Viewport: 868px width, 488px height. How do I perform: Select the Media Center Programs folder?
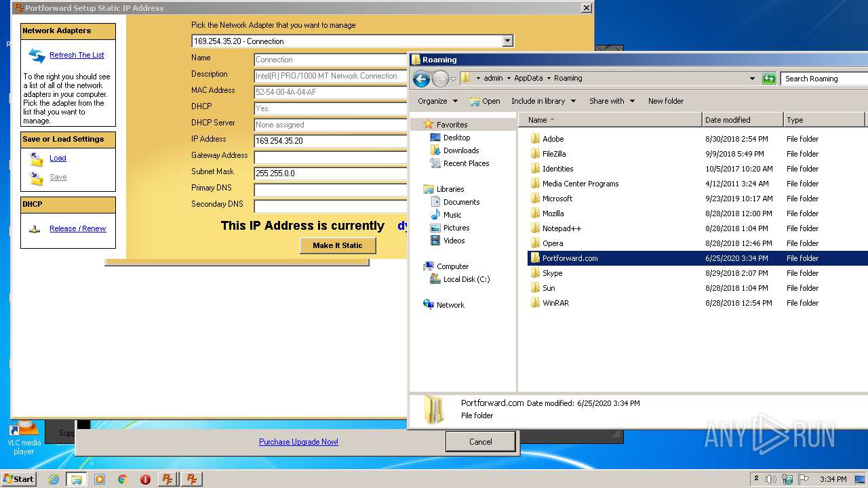coord(697,184)
